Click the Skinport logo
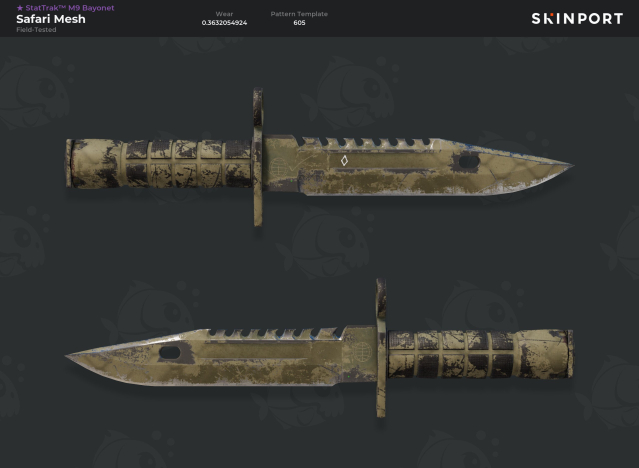The height and width of the screenshot is (468, 639). pyautogui.click(x=577, y=19)
